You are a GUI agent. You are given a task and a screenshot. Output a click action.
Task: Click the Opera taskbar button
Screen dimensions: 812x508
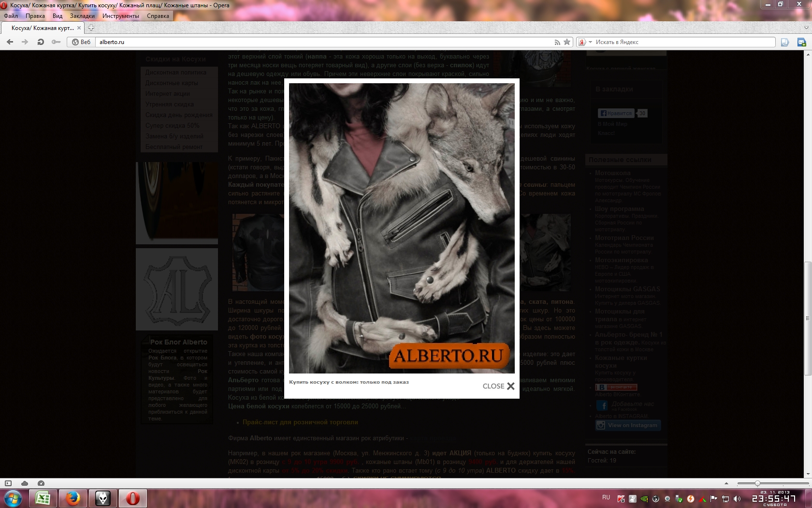coord(133,498)
